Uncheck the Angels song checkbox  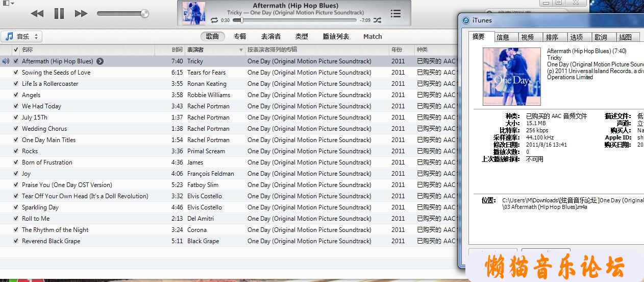coord(16,95)
